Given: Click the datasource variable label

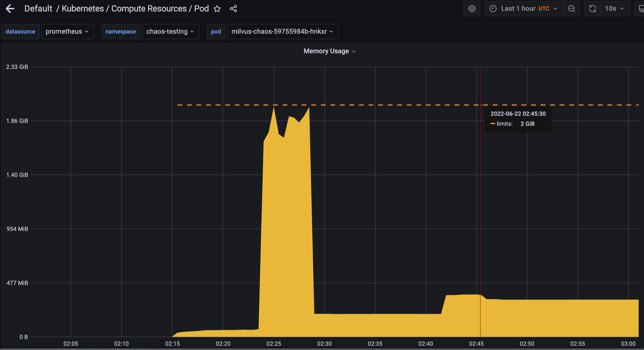Looking at the screenshot, I should 21,32.
